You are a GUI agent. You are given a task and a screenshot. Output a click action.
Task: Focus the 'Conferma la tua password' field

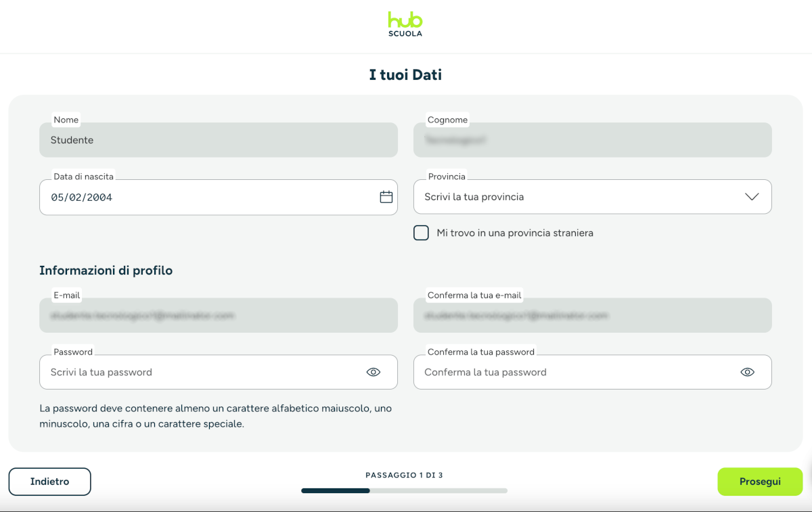[x=592, y=372]
